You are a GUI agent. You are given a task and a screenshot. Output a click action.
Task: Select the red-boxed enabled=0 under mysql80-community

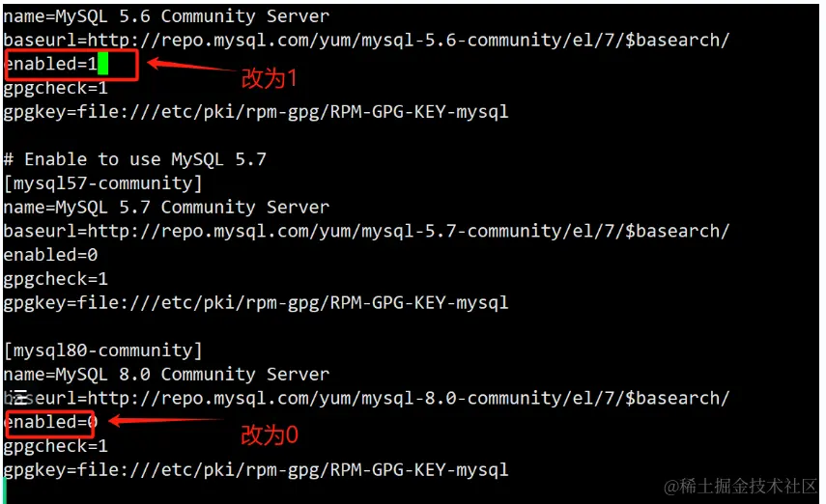(x=50, y=422)
